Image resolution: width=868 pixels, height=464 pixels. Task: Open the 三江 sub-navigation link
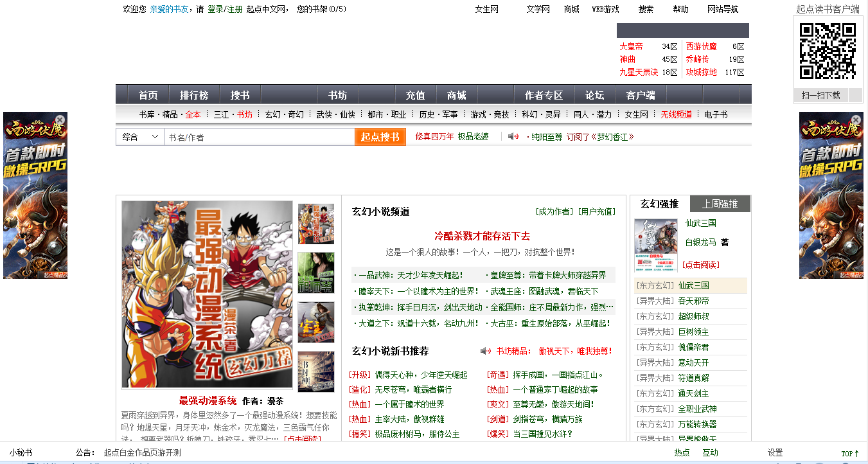[x=221, y=114]
